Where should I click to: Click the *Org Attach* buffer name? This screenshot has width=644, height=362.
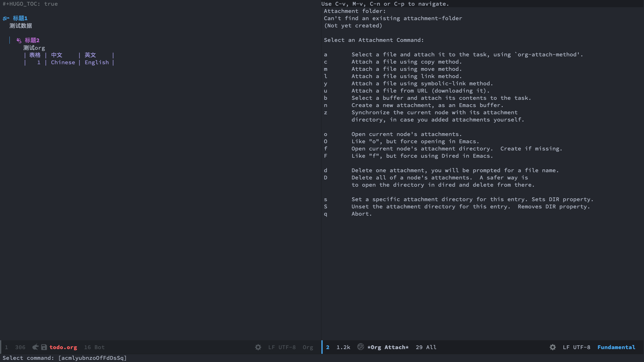point(388,347)
